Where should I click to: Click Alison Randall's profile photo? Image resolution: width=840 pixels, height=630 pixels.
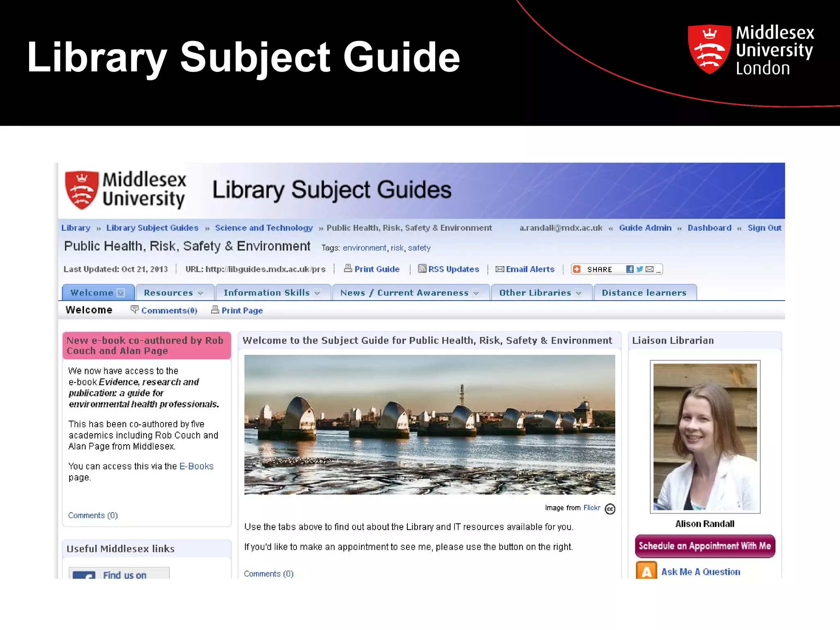pos(705,437)
